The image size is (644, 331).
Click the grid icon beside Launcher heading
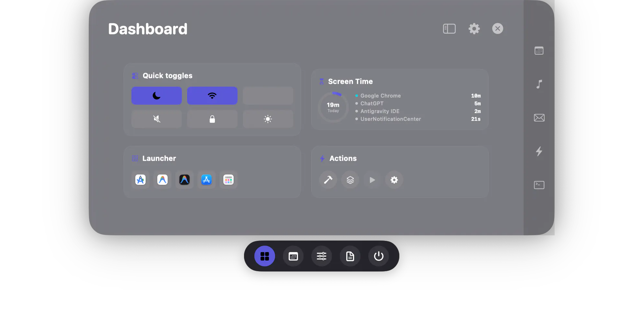(x=135, y=158)
